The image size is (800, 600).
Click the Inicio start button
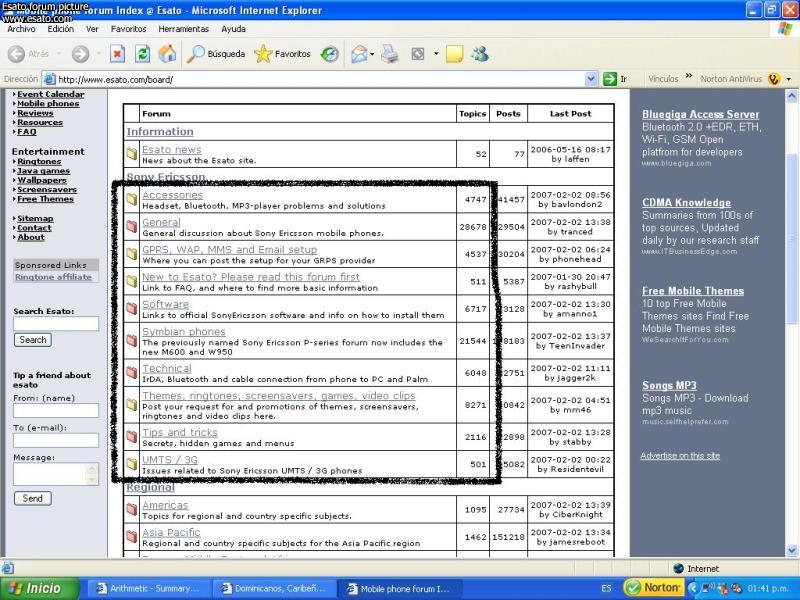pos(40,588)
